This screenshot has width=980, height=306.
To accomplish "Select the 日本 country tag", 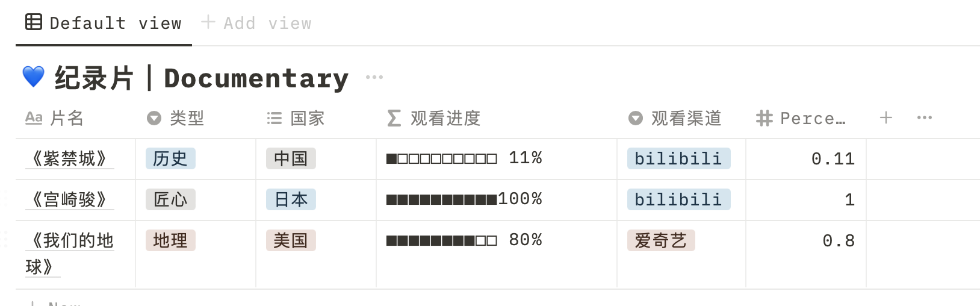I will 291,199.
